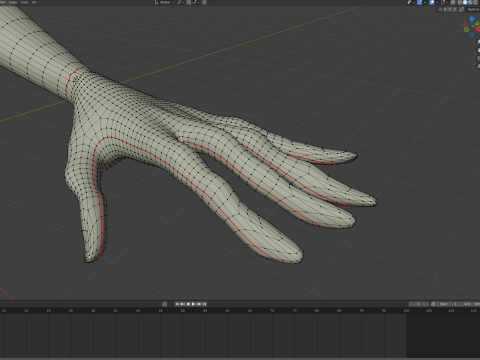Click the red X axis gizmo ball
This screenshot has width=480, height=360.
coord(478,29)
